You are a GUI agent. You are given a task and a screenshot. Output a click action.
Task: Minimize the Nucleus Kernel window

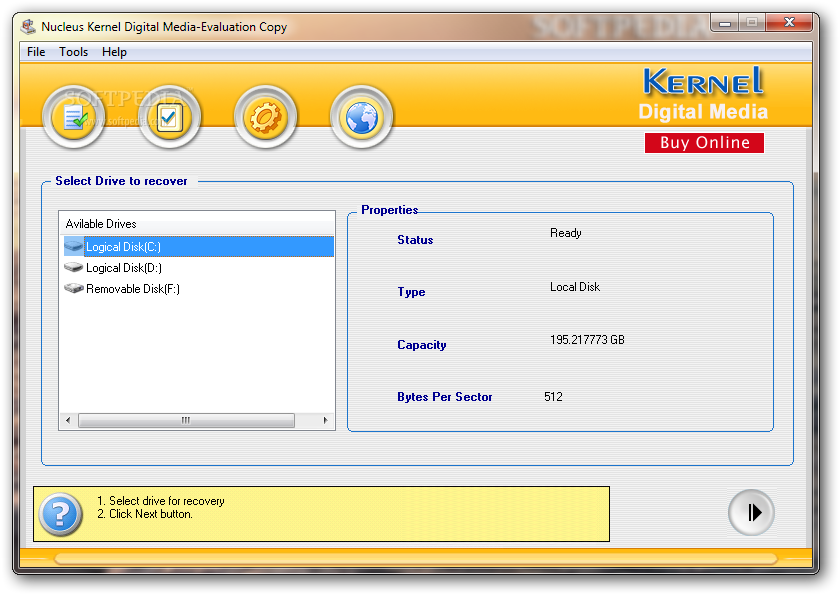click(x=725, y=22)
